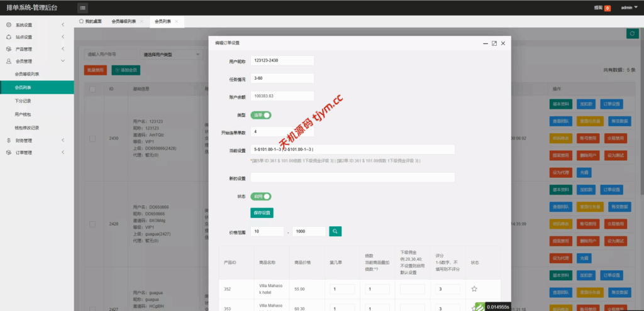Click the 新的设置 input field
The height and width of the screenshot is (311, 644).
352,178
